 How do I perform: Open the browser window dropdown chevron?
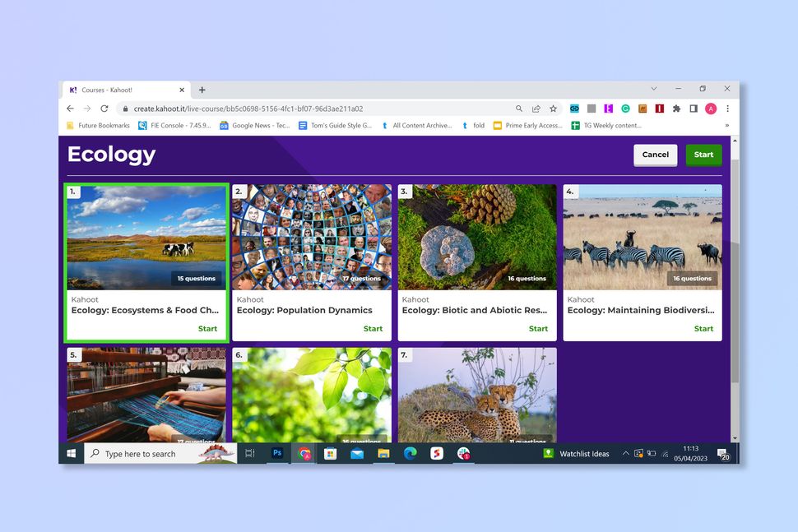653,89
